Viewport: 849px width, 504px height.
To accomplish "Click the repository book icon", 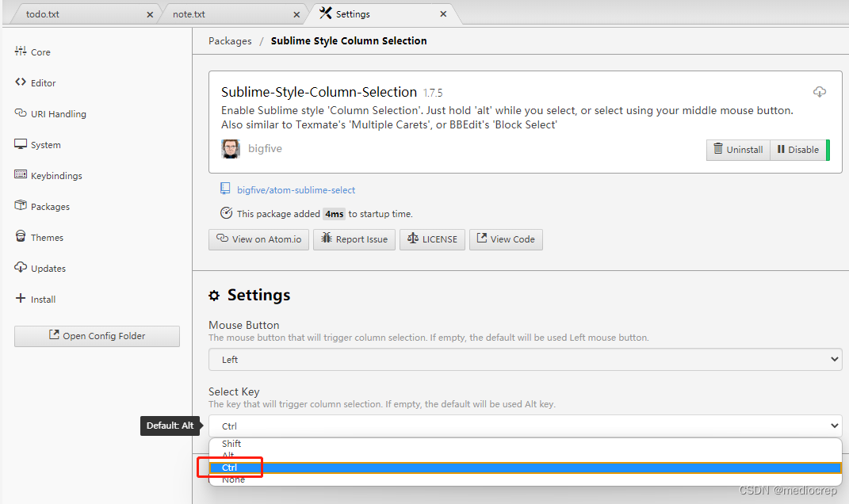I will tap(225, 189).
